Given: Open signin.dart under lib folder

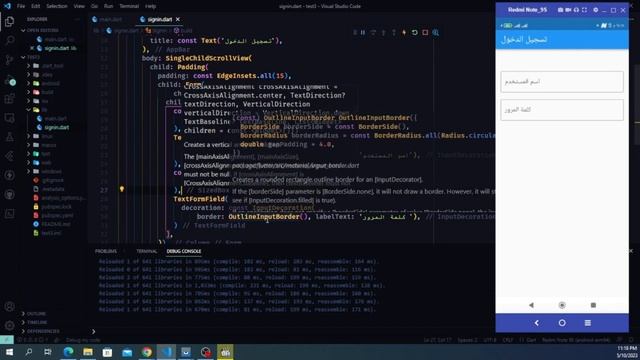Looking at the screenshot, I should (x=57, y=127).
